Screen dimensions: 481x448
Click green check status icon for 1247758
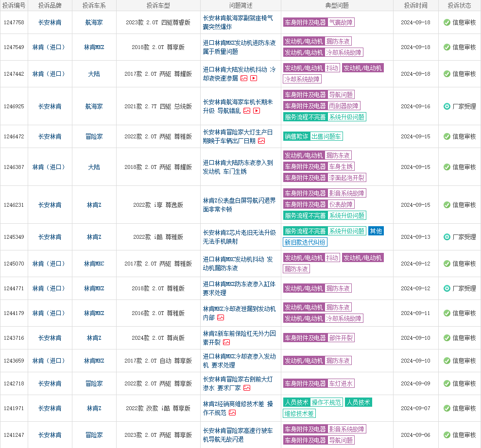[x=447, y=22]
